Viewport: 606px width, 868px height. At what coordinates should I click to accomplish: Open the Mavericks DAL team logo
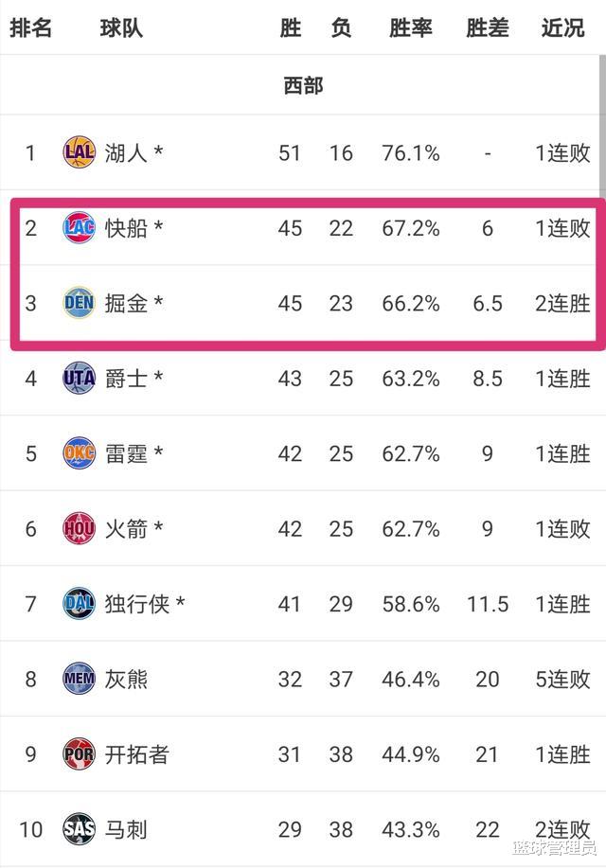click(x=80, y=604)
